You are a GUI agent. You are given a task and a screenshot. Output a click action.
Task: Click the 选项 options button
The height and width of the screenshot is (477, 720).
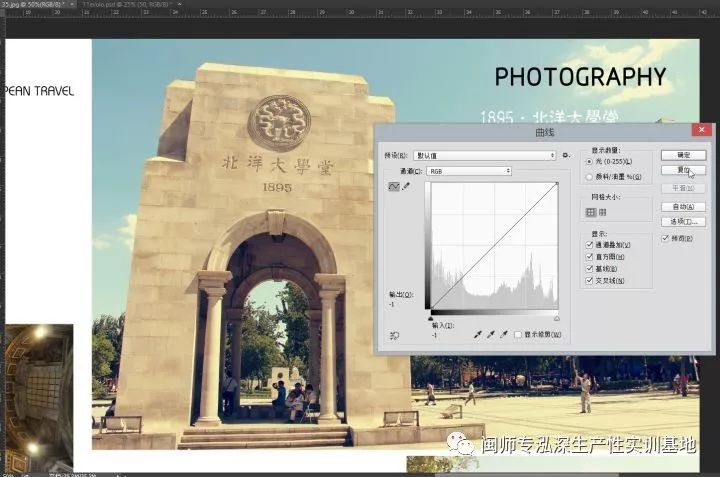click(x=683, y=222)
